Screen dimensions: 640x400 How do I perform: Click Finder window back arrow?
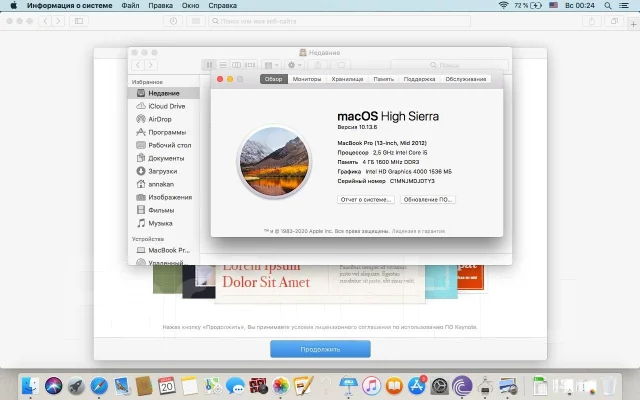tap(138, 65)
